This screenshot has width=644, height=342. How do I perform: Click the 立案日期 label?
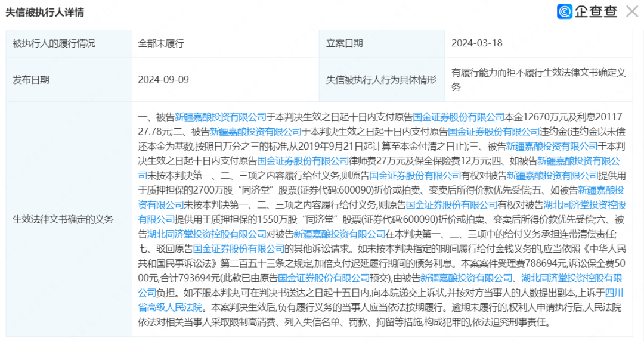click(344, 43)
